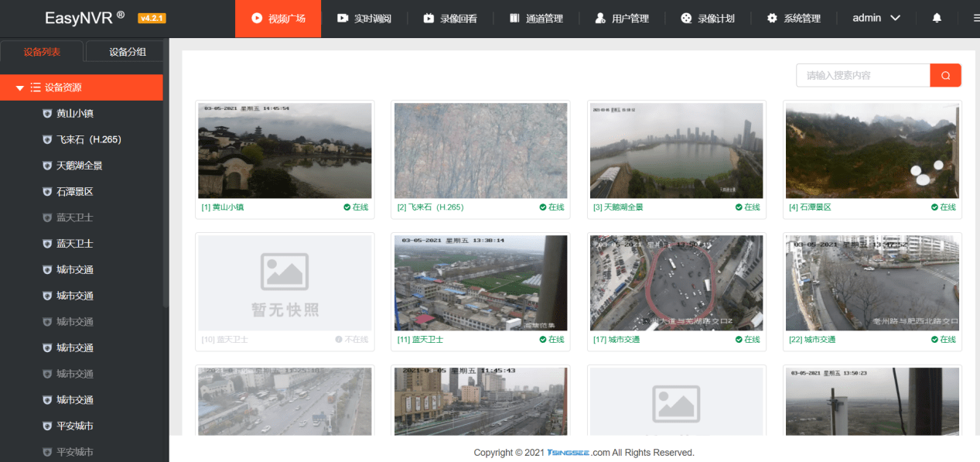Open the 黄山小镇 camera thumbnail
This screenshot has height=462, width=980.
pos(285,151)
